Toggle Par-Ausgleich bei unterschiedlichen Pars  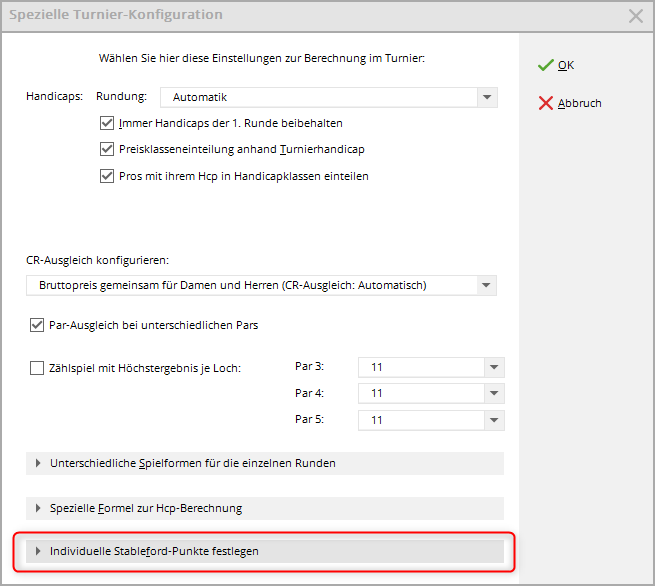click(38, 325)
